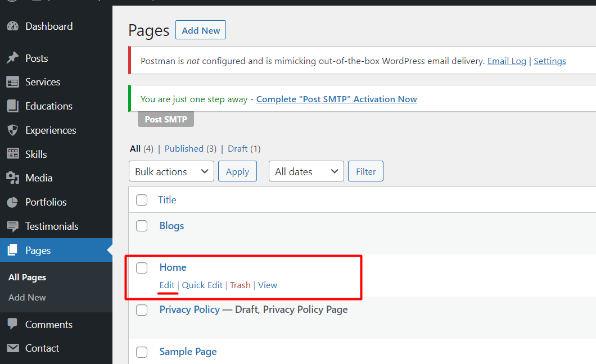Screen dimensions: 596x364
Task: Click the Posts pushpin icon
Action: 12,58
